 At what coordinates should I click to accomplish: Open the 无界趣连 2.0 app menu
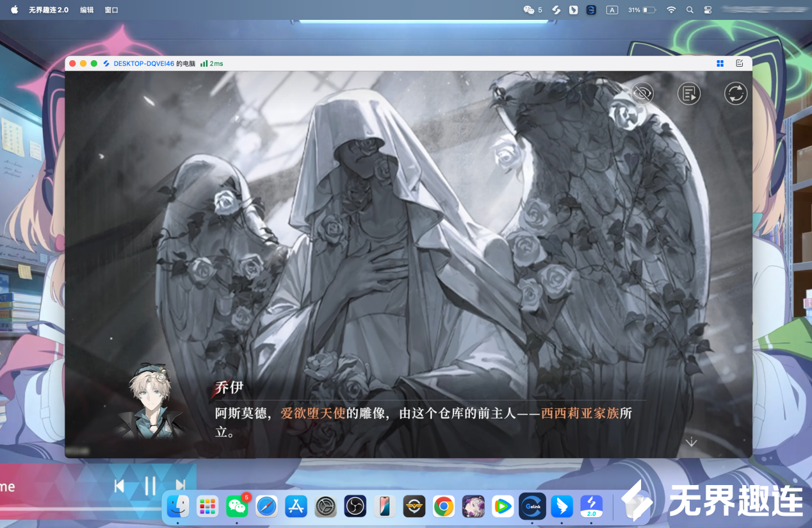[x=49, y=10]
